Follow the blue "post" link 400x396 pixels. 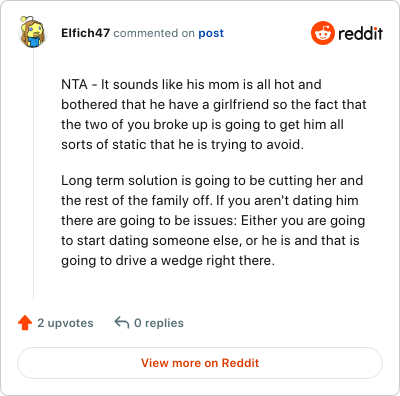[x=211, y=33]
